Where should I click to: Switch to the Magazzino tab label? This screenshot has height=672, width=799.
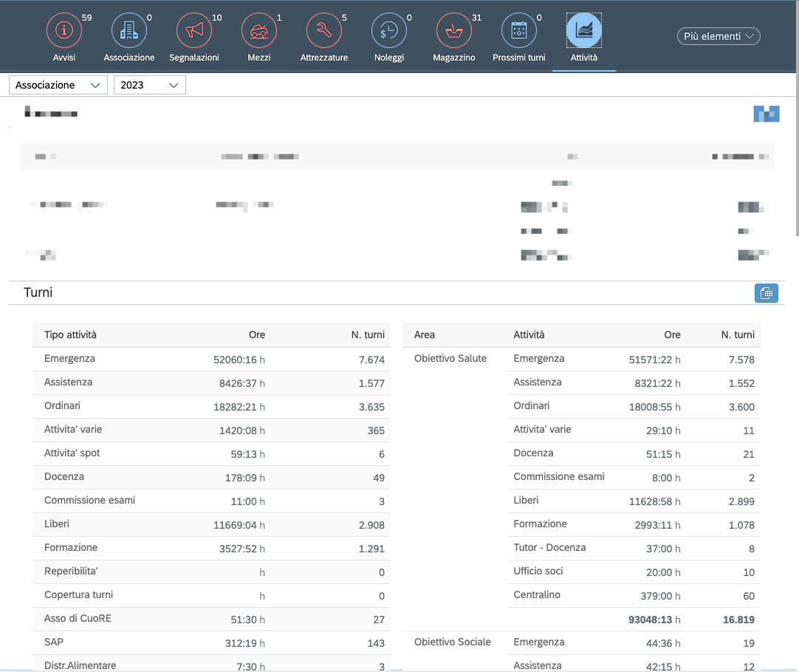(x=454, y=58)
